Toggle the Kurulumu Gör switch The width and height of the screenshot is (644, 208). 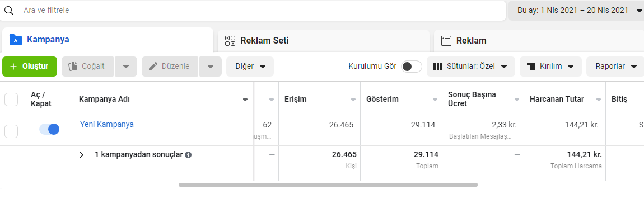412,67
